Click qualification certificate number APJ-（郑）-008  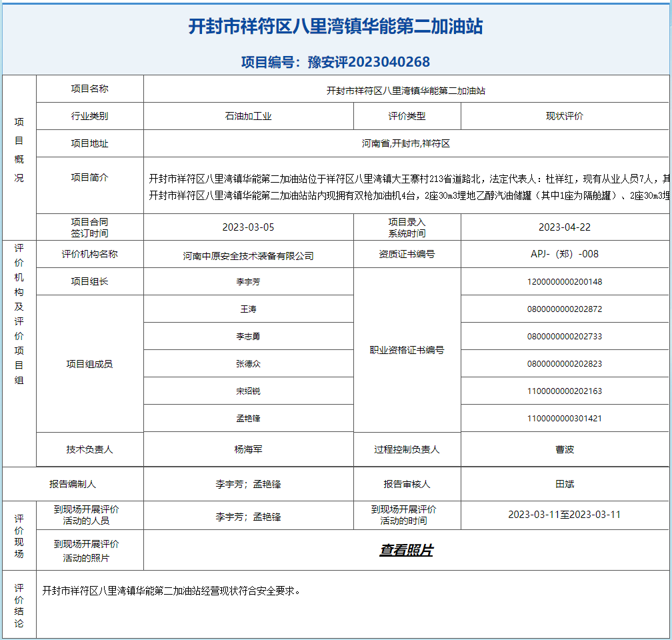pyautogui.click(x=564, y=254)
